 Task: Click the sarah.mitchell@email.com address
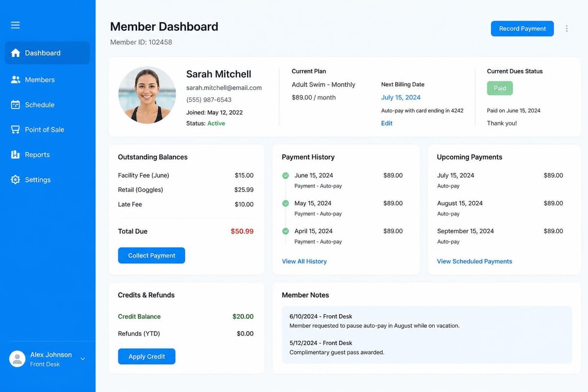click(x=224, y=88)
